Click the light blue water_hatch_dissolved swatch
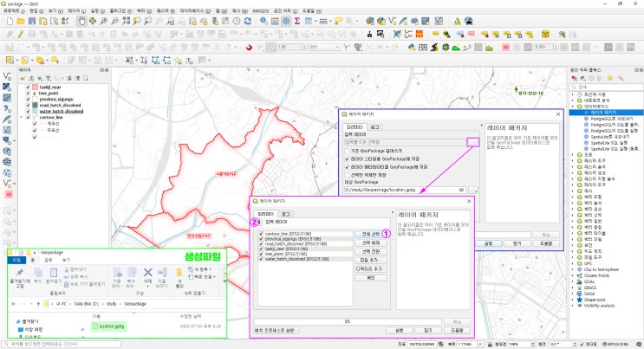The width and height of the screenshot is (644, 349). [x=35, y=111]
